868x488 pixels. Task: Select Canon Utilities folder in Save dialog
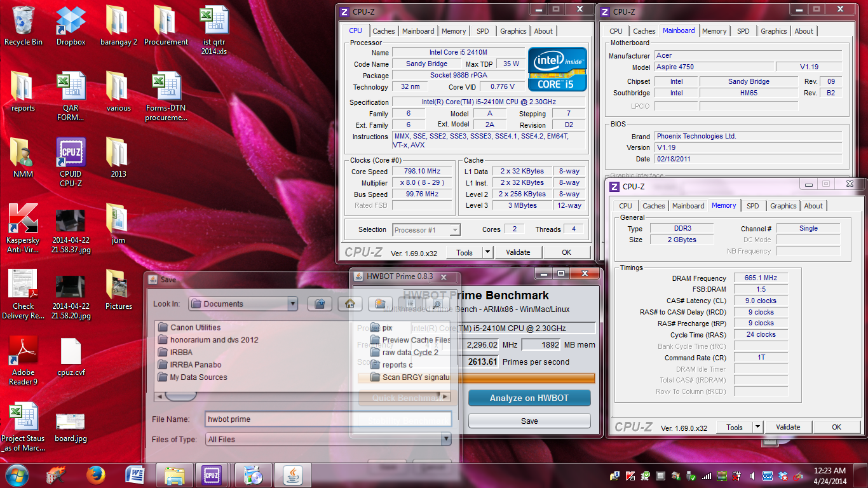click(x=189, y=327)
